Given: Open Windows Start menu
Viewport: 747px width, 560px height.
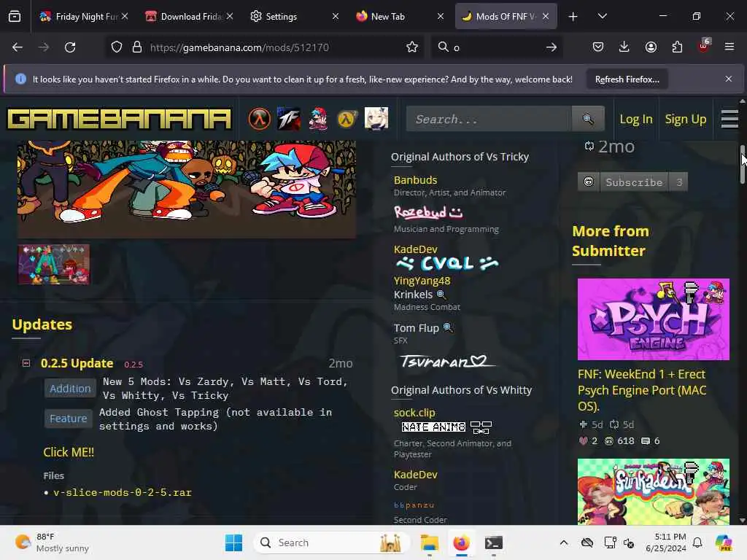Looking at the screenshot, I should [x=233, y=542].
